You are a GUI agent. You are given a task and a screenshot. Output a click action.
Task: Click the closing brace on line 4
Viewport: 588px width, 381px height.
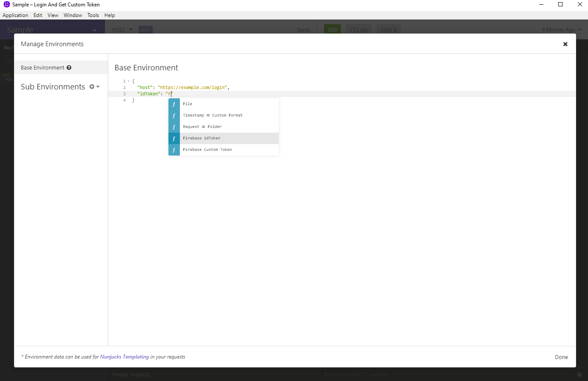(x=133, y=100)
